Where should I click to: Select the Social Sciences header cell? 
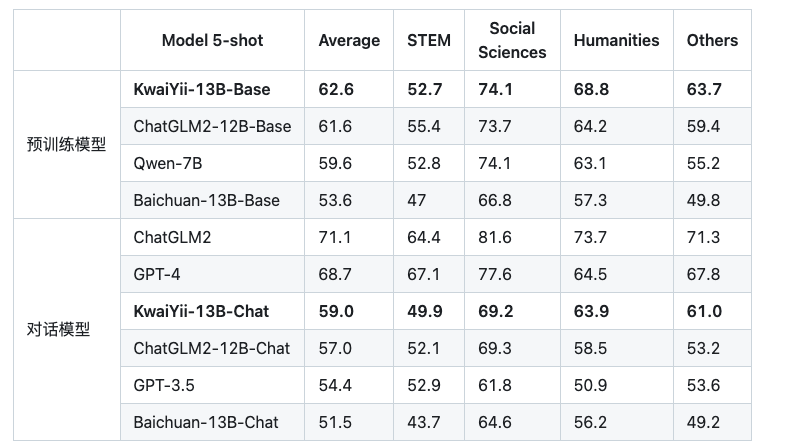coord(512,40)
